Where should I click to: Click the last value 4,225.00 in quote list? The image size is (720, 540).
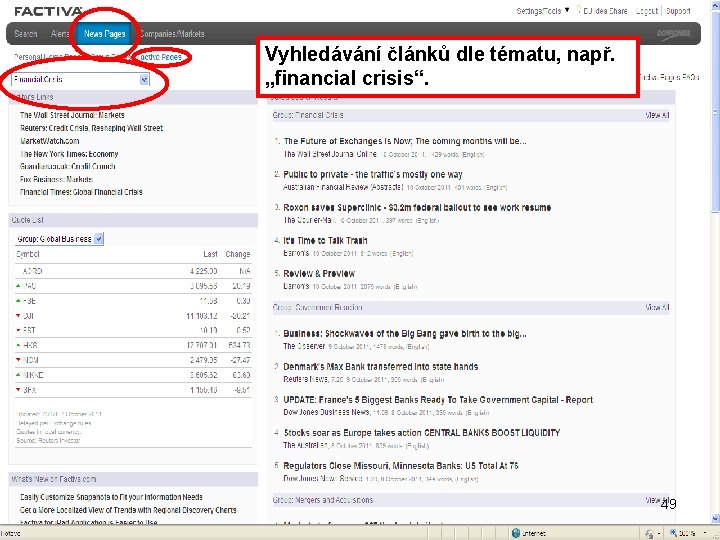coord(203,271)
